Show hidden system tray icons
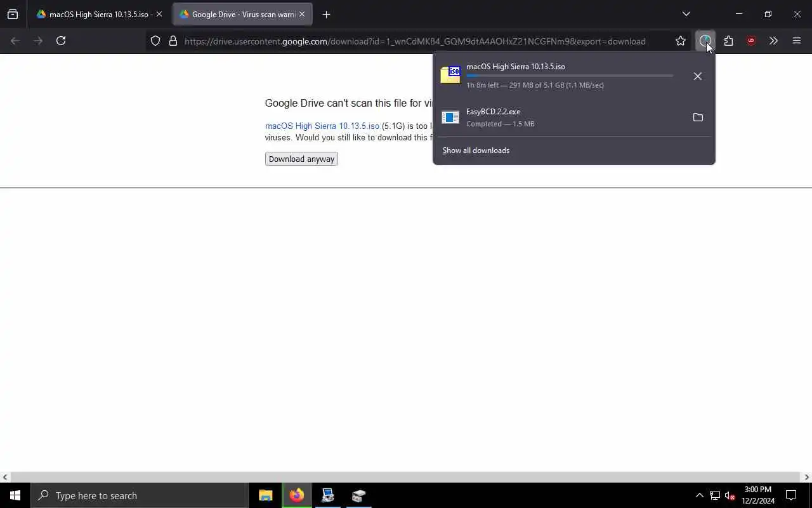Image resolution: width=812 pixels, height=508 pixels. pyautogui.click(x=699, y=495)
